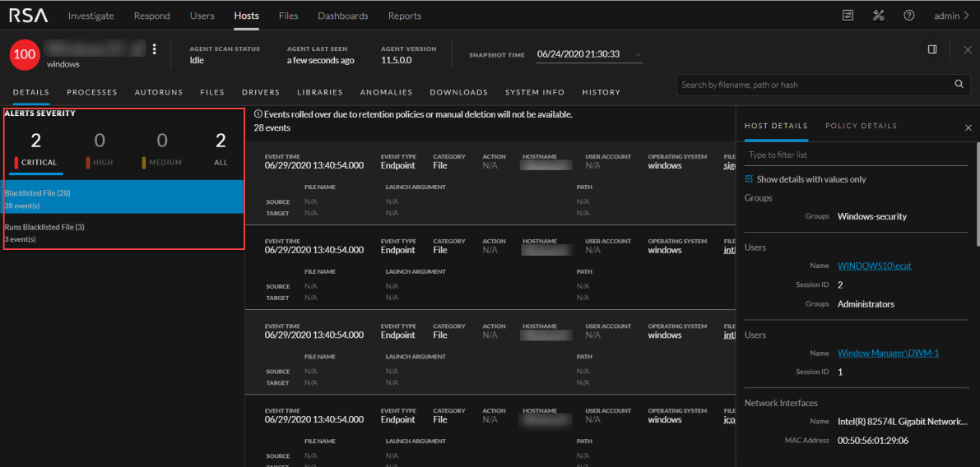980x467 pixels.
Task: Open the Investigate menu
Action: pos(91,16)
